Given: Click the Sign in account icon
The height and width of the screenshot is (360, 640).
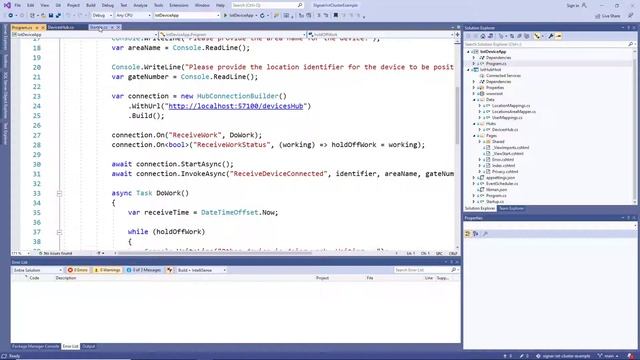Looking at the screenshot, I should pos(584,5).
